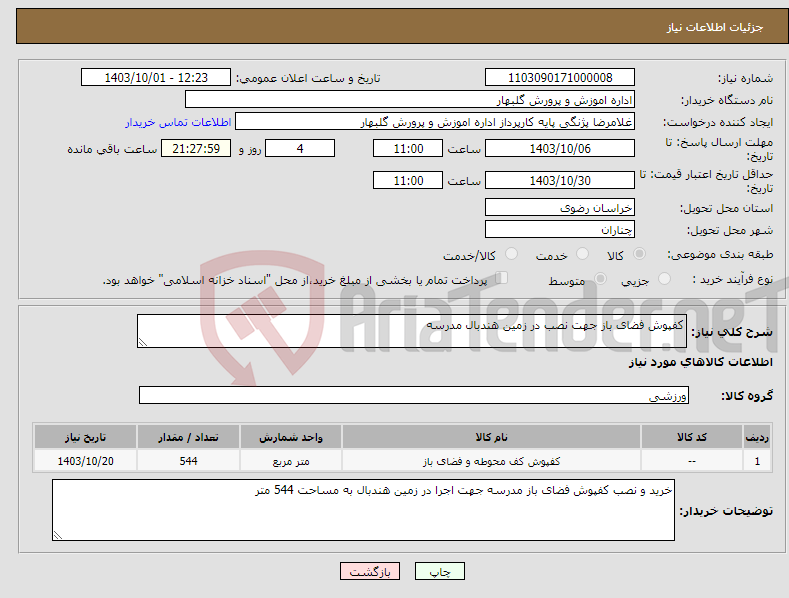Click the need date cell 1403/10/20

(86, 461)
